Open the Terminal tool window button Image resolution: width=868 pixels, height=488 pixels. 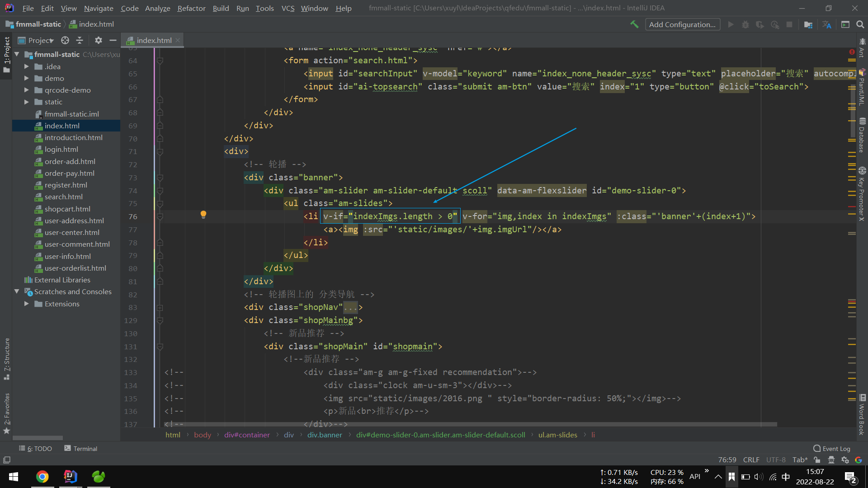click(x=81, y=448)
